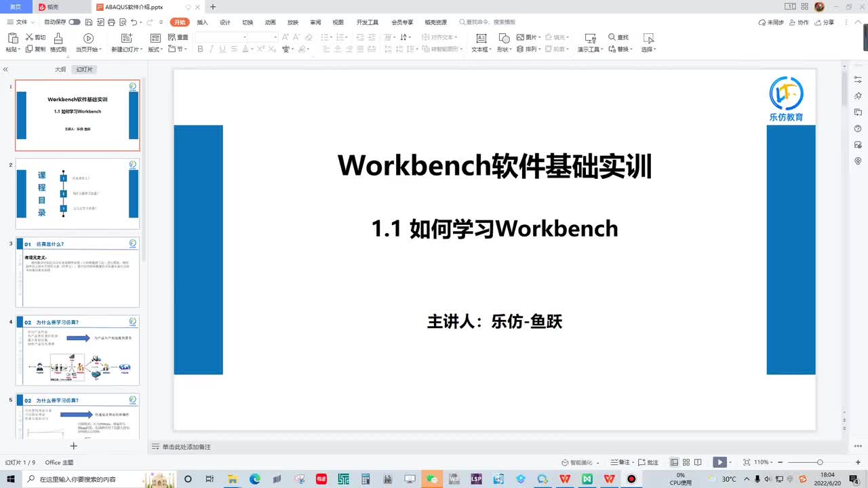The height and width of the screenshot is (488, 868).
Task: Select the Format Painter brush
Action: pos(58,37)
